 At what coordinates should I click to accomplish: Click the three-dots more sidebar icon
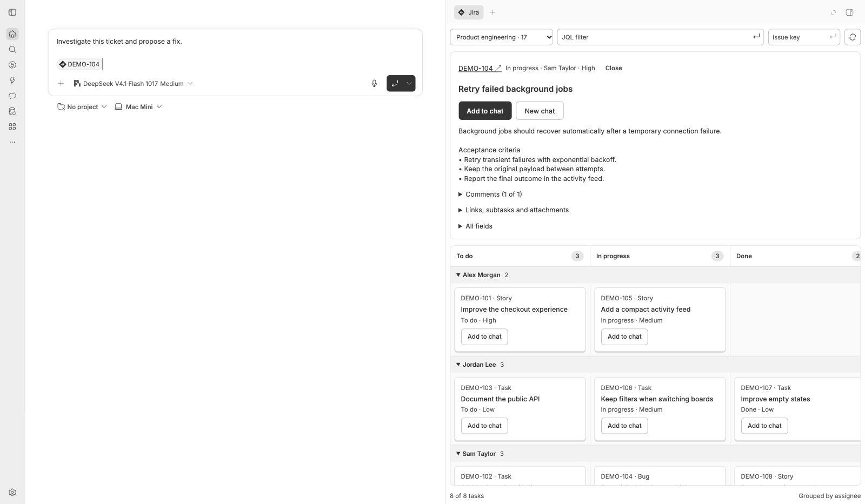pyautogui.click(x=12, y=142)
